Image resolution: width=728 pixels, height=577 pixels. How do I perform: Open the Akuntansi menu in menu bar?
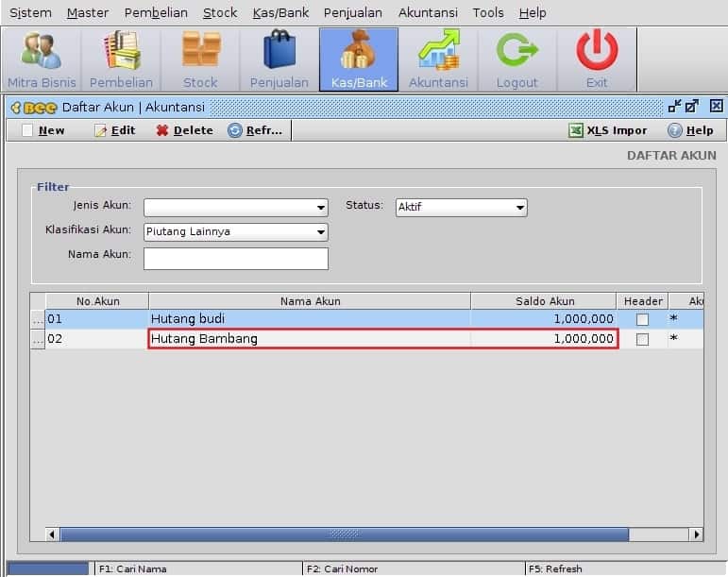(x=428, y=13)
